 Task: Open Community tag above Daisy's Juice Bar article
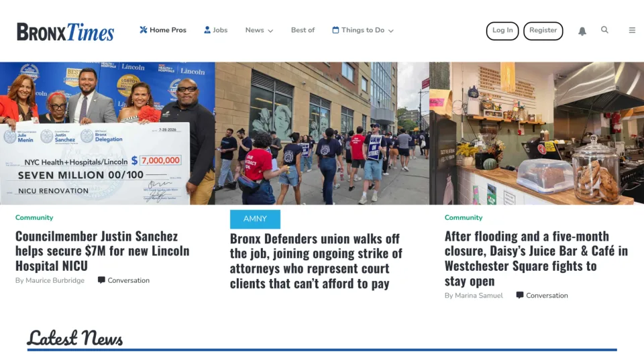tap(464, 217)
